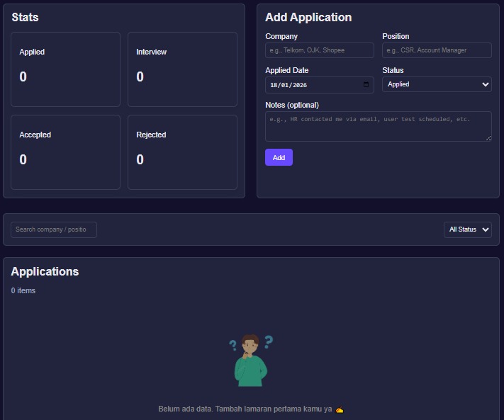Select the Rejected stat card
504x420 pixels.
[183, 152]
